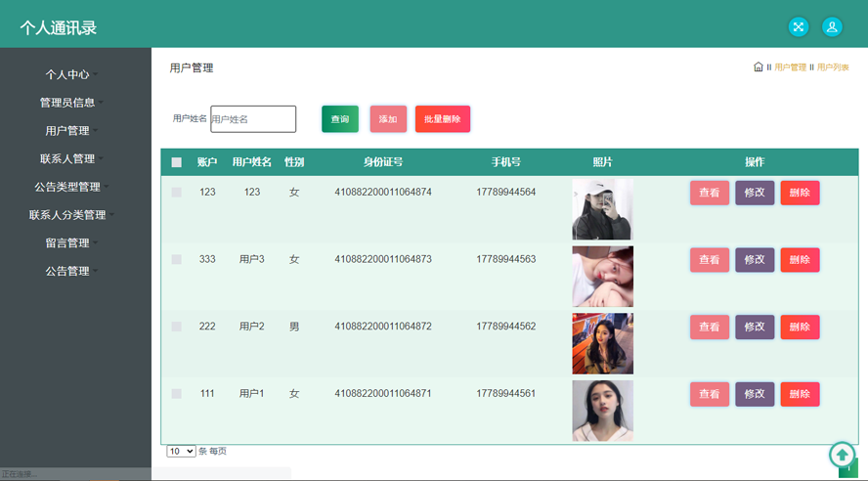Toggle fullscreen with the expand icon
Viewport: 868px width, 481px height.
[x=799, y=26]
